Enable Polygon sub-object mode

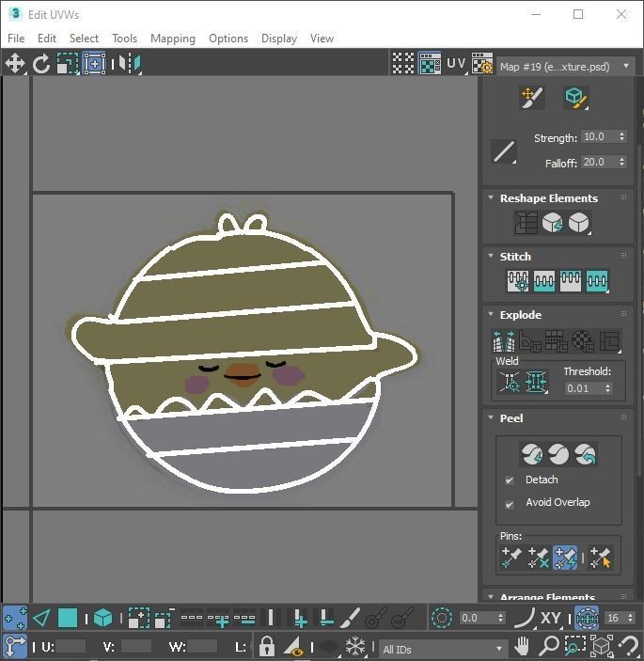click(x=68, y=618)
